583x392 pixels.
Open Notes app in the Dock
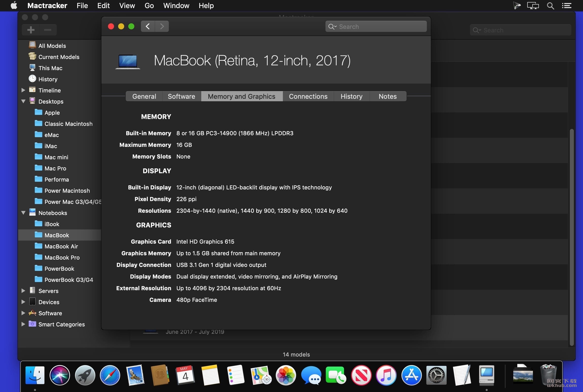210,375
